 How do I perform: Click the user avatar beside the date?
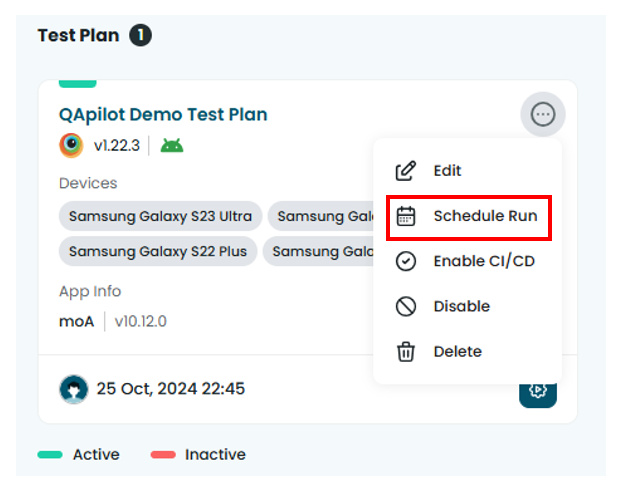pos(73,389)
